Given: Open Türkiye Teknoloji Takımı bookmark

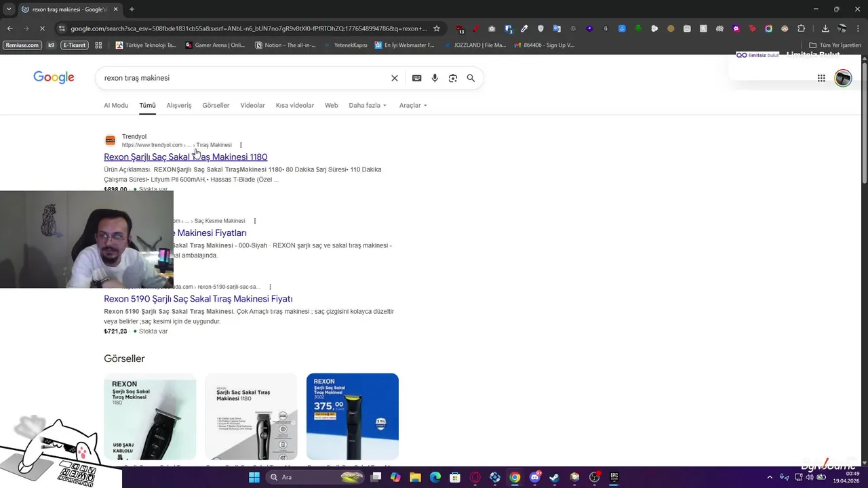Looking at the screenshot, I should coord(146,45).
